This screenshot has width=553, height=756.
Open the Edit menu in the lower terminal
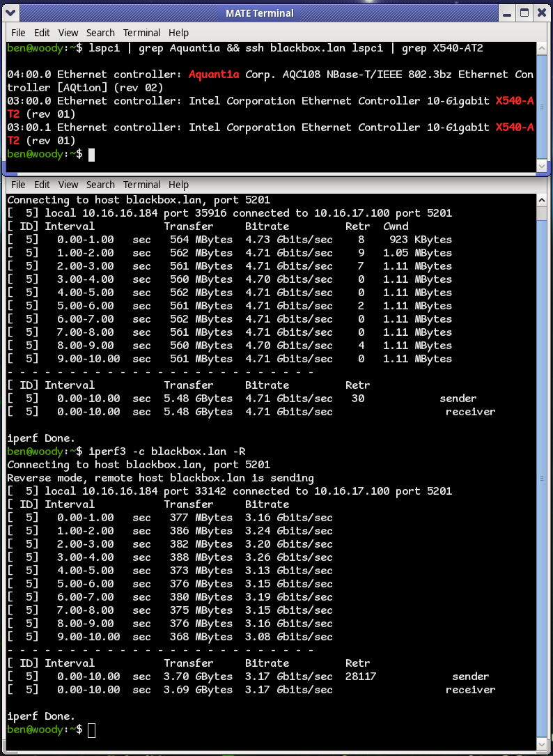pos(42,185)
